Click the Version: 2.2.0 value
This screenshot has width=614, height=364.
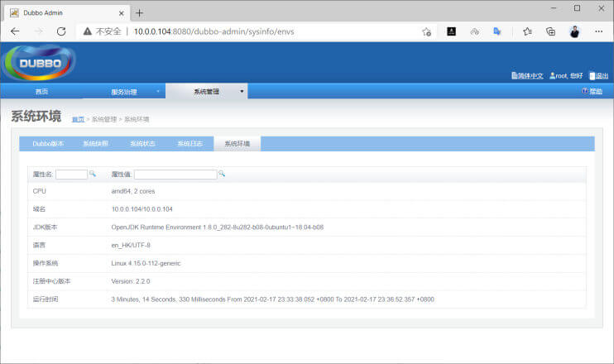tap(131, 281)
